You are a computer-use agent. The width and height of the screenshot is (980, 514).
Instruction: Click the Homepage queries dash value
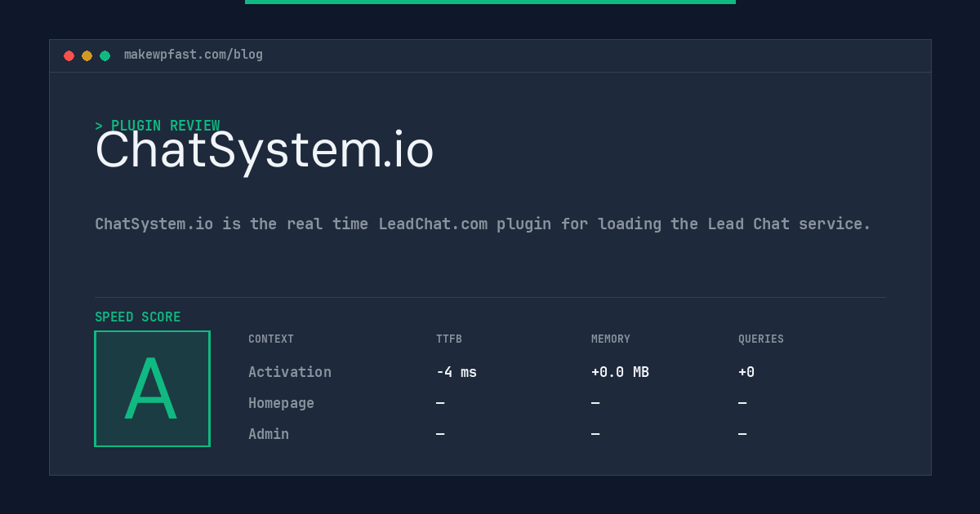[x=742, y=403]
